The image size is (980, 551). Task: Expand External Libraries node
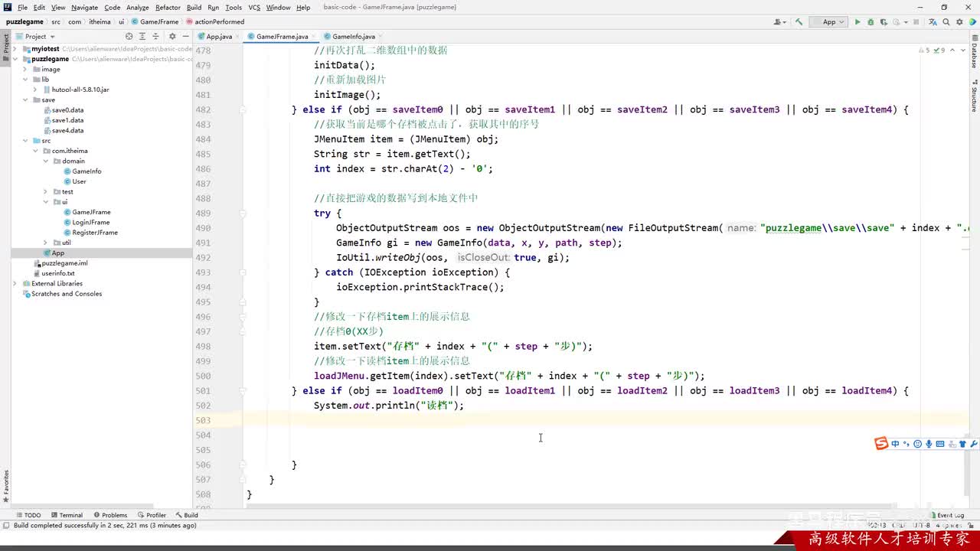click(x=15, y=283)
